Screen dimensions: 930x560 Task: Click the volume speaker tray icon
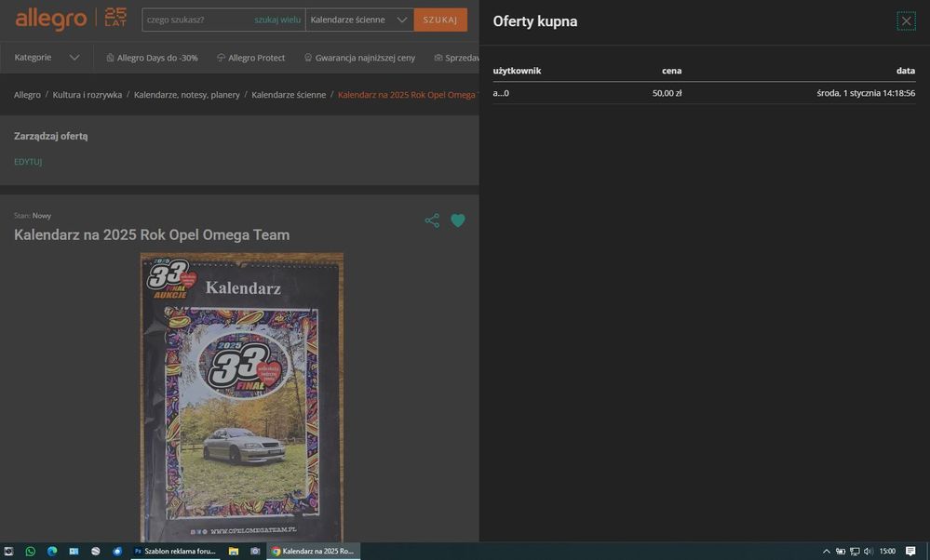[x=868, y=552]
